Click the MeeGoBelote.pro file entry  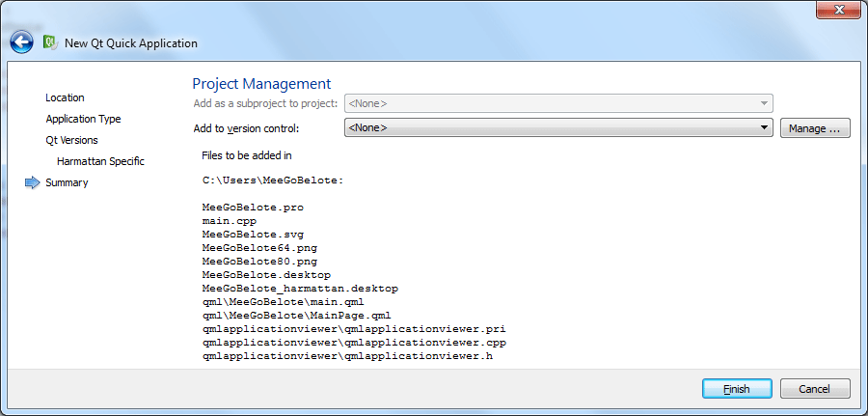[253, 208]
